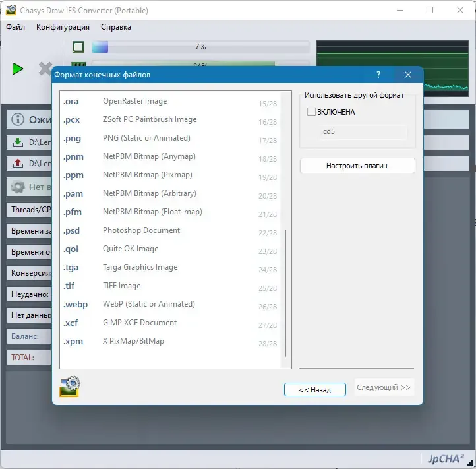The height and width of the screenshot is (469, 476).
Task: Select the .xpm X PixMap/BitMap format
Action: pyautogui.click(x=170, y=342)
